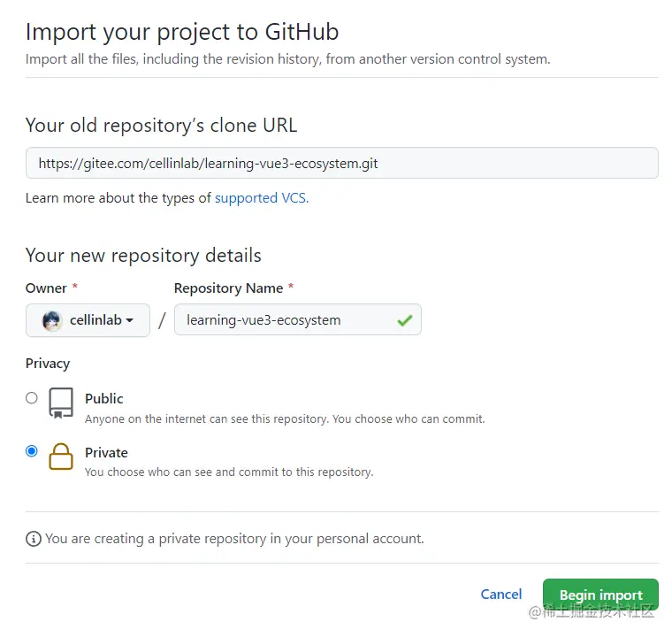Screen dimensions: 672x637
Task: Select the Private radio button
Action: 31,451
